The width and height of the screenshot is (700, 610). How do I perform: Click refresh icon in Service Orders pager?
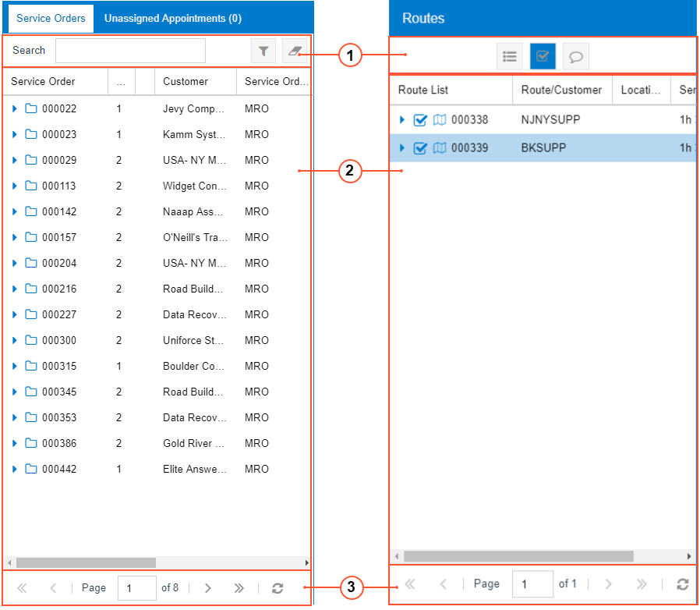277,588
